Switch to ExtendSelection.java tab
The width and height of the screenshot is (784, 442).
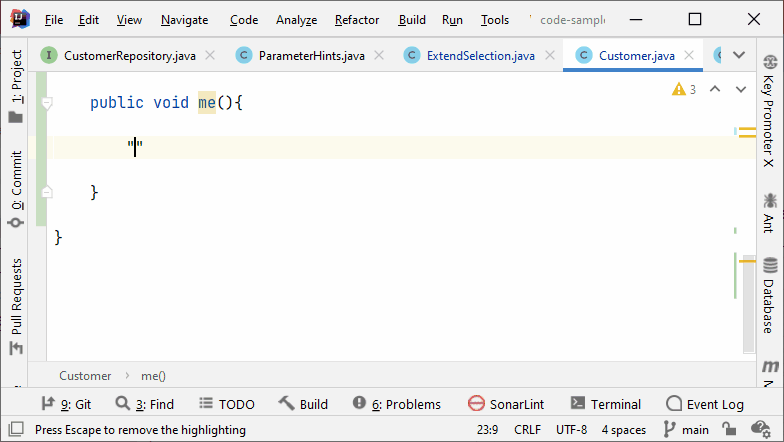480,56
